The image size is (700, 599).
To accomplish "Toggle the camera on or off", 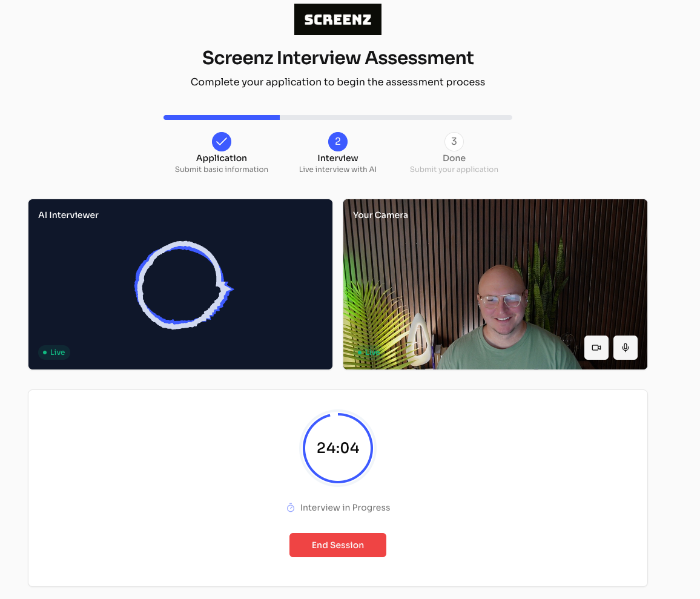I will (x=596, y=348).
